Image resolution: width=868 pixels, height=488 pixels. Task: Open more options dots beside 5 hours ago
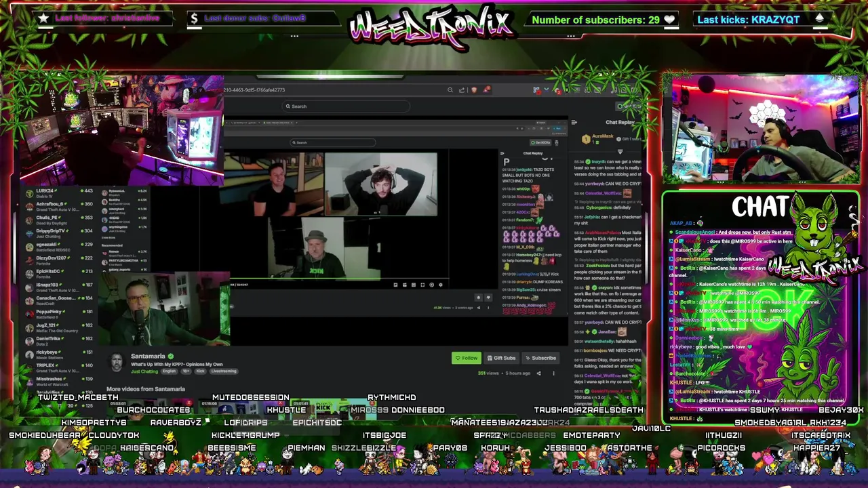(553, 373)
